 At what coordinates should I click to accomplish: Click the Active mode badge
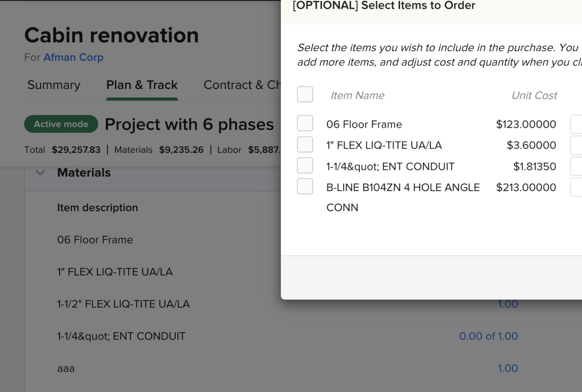coord(61,124)
